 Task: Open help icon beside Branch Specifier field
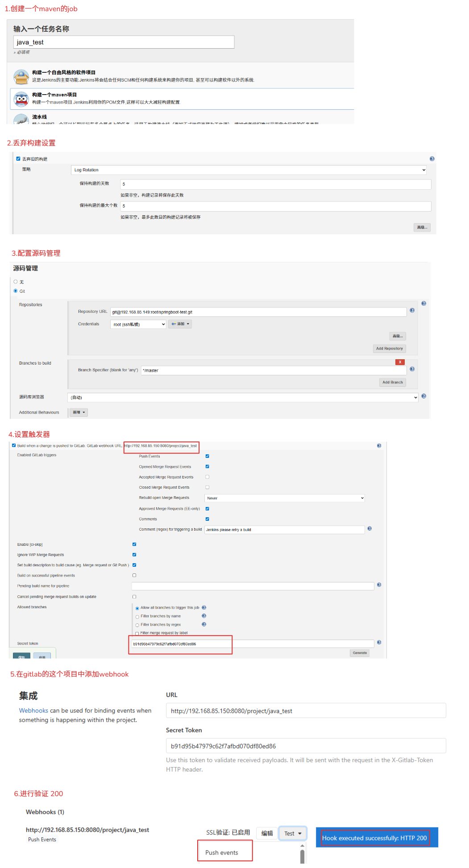412,369
